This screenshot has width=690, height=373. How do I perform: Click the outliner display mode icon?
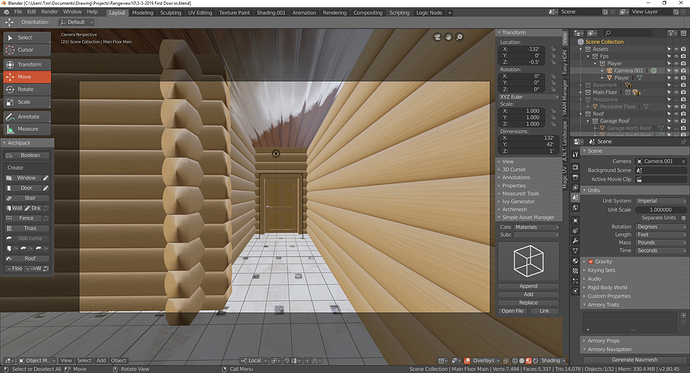[592, 33]
